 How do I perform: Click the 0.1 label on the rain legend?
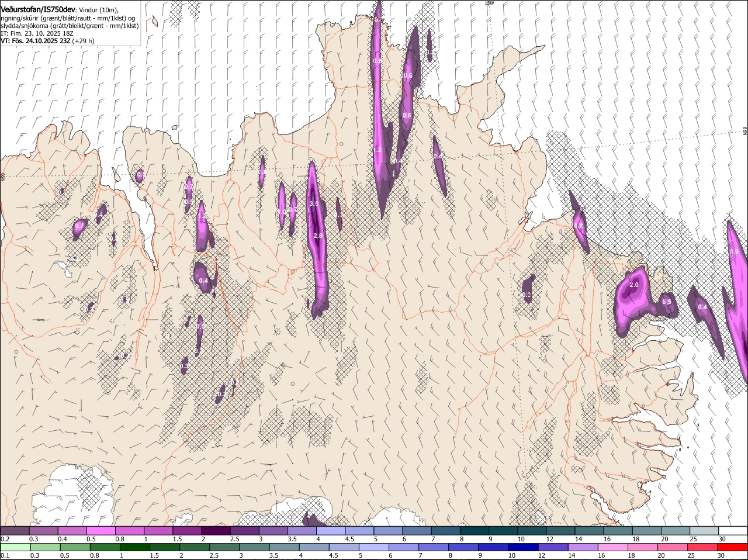(5, 555)
